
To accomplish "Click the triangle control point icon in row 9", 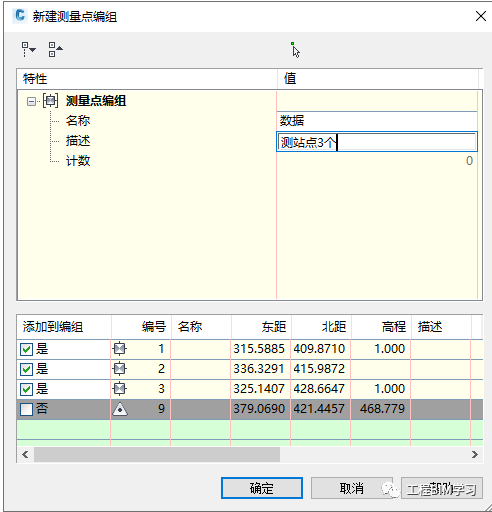I will coord(120,409).
